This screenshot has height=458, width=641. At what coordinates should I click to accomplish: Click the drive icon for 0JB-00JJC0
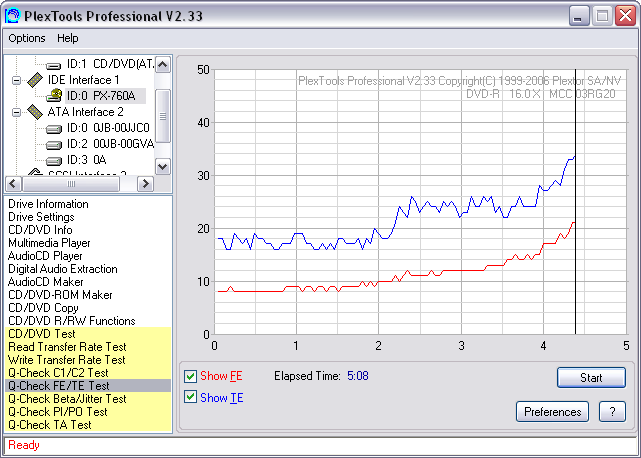tap(54, 129)
